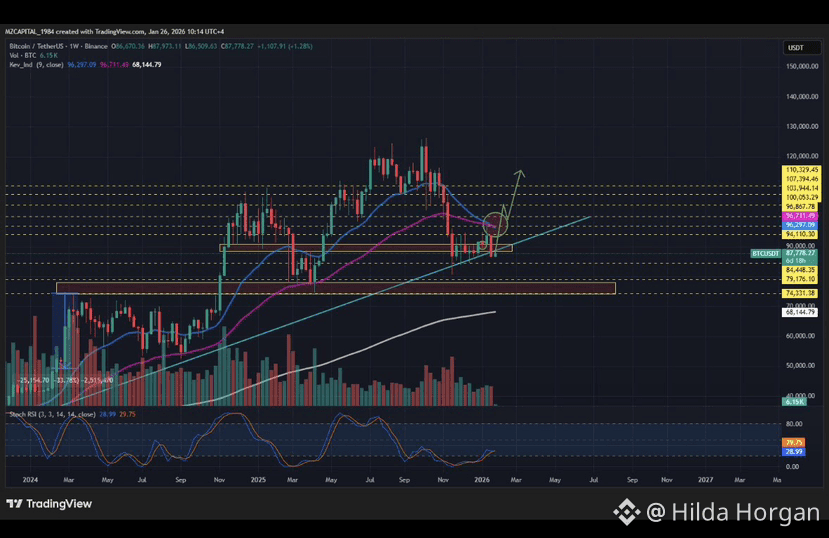829x538 pixels.
Task: Click the 120,000.00 price axis tick
Action: [802, 156]
